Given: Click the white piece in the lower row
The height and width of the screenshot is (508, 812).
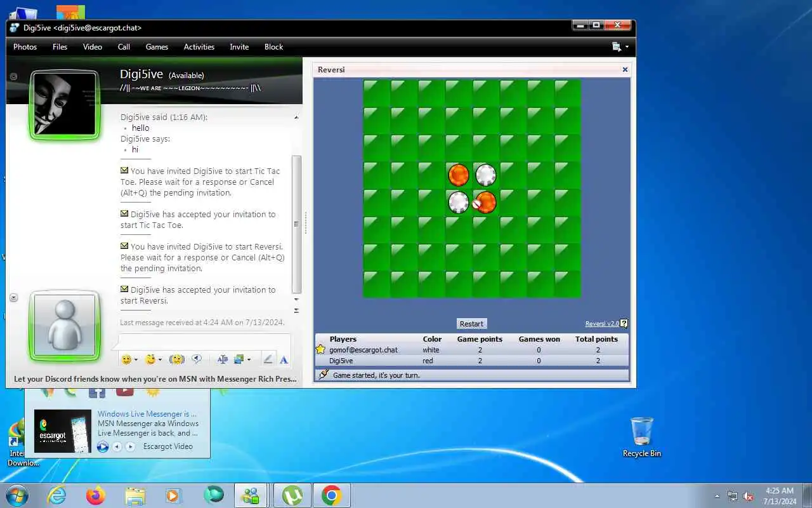Looking at the screenshot, I should pos(459,202).
